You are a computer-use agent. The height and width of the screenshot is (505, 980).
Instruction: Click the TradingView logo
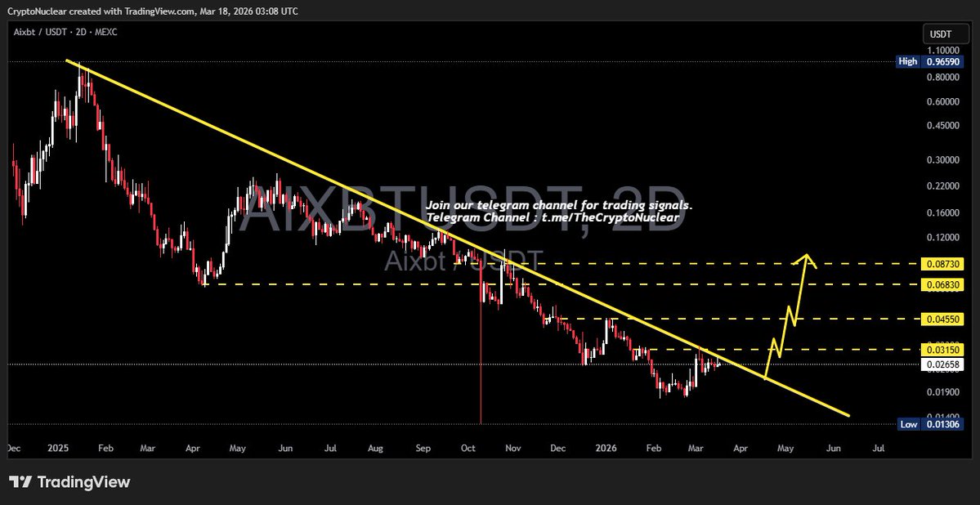(70, 482)
